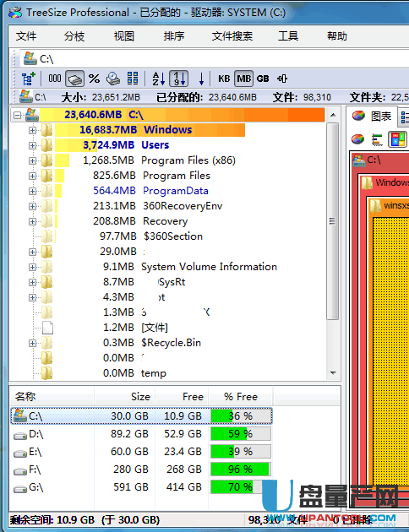Click the temp folder icon
Image resolution: width=409 pixels, height=532 pixels.
click(46, 373)
